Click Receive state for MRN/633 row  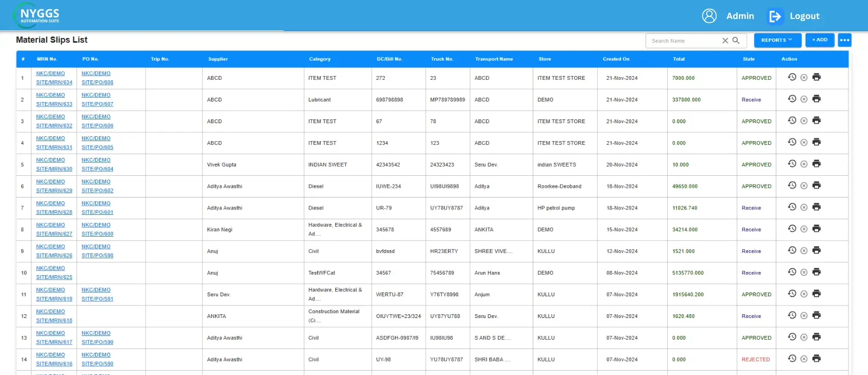tap(751, 100)
